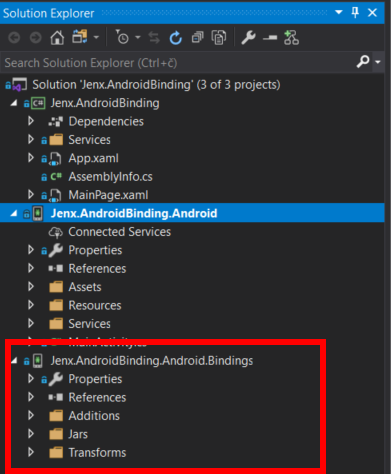Screen dimensions: 391x474
Task: Expand the Assets folder
Action: tap(31, 286)
